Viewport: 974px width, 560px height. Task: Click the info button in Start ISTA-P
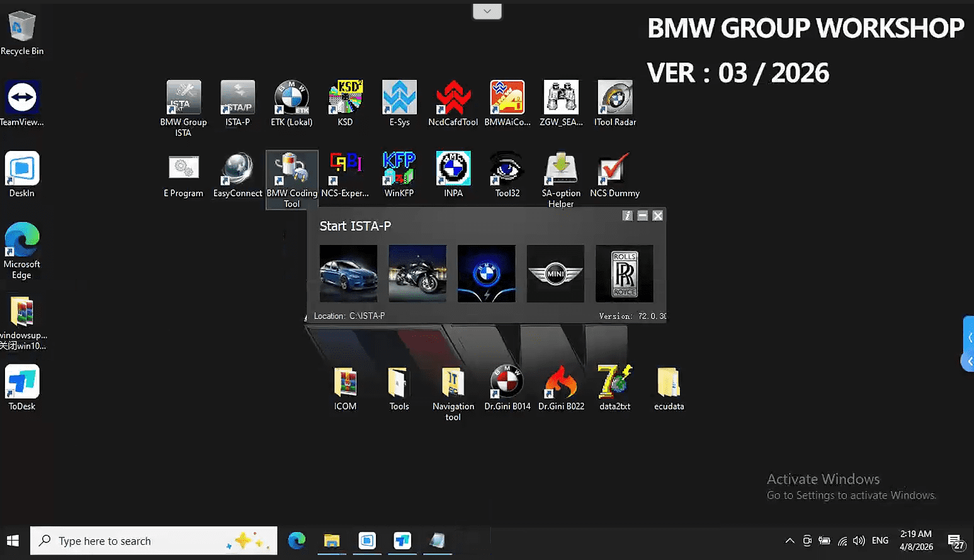627,216
